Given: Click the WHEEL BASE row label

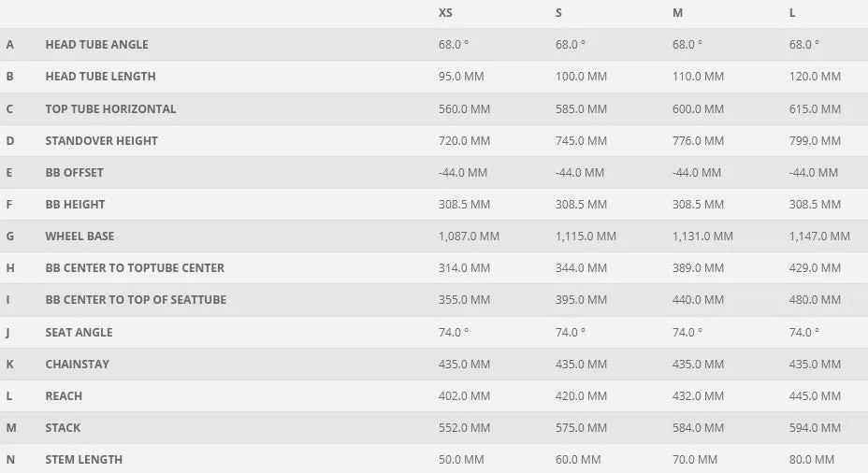Looking at the screenshot, I should [80, 236].
